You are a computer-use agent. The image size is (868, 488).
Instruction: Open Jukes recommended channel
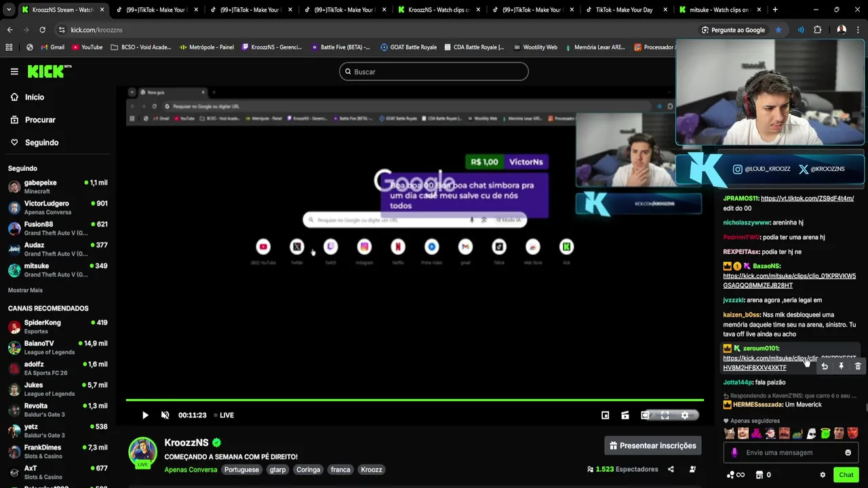coord(58,389)
